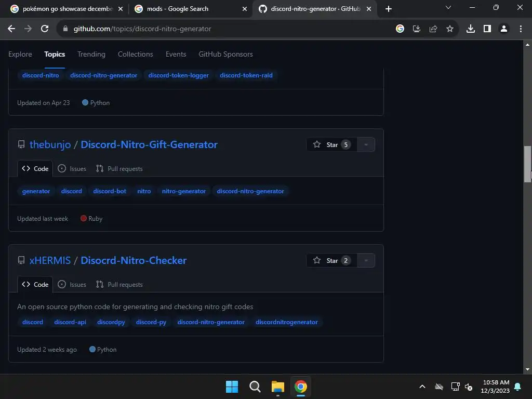Screen dimensions: 532x399
Task: Open Issues of Discord-Nitro-Gift-Generator
Action: pos(72,169)
